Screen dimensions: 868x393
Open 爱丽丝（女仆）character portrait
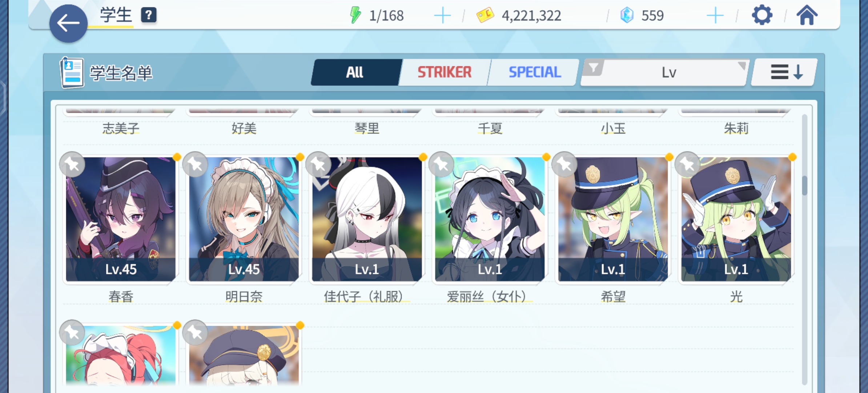pyautogui.click(x=490, y=219)
